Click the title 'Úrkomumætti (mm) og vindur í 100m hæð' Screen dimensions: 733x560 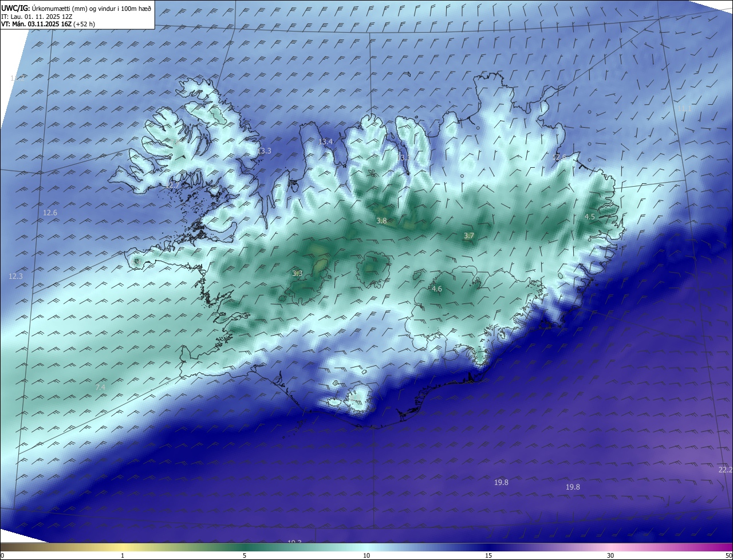coord(91,9)
